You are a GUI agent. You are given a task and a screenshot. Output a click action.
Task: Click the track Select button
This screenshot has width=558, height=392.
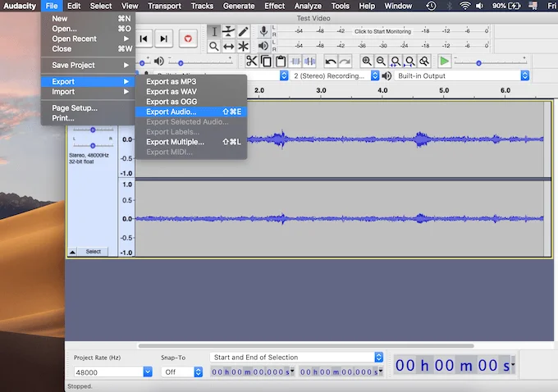coord(94,252)
